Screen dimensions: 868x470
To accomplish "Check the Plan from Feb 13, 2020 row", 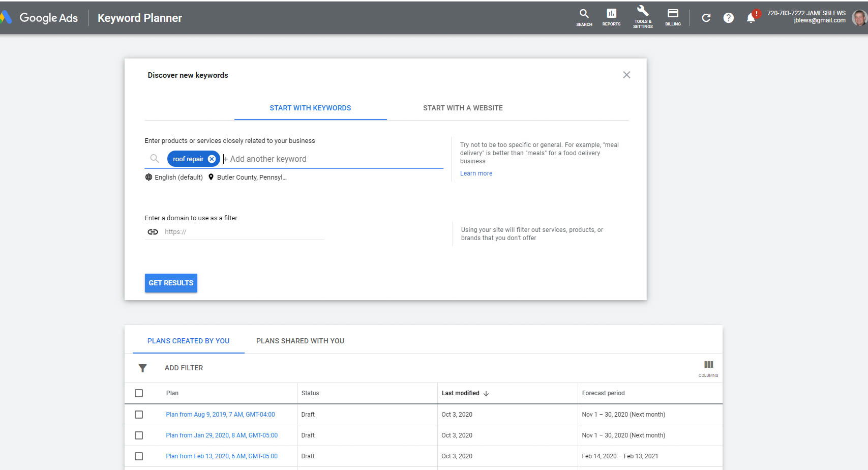I will point(139,456).
